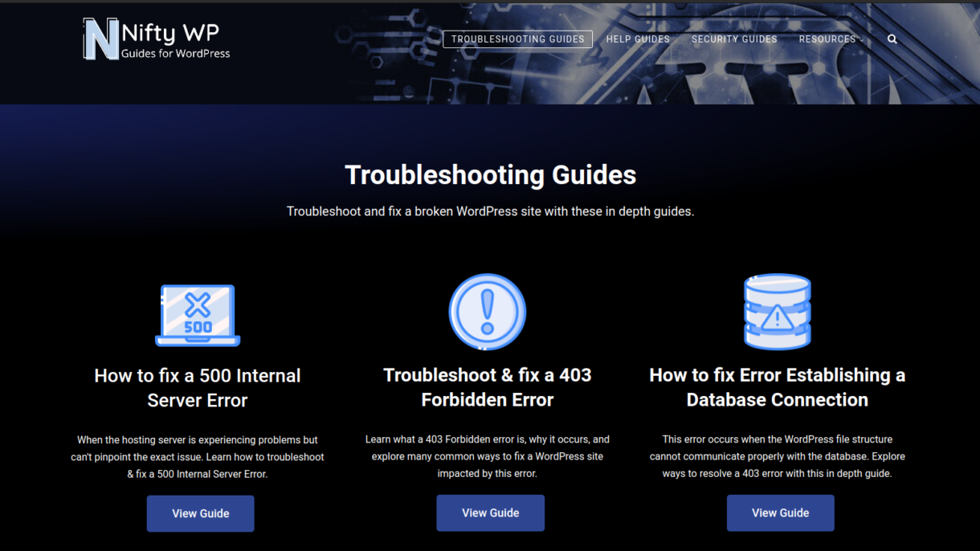Click the 500 Internal Server Error description text

[x=198, y=457]
